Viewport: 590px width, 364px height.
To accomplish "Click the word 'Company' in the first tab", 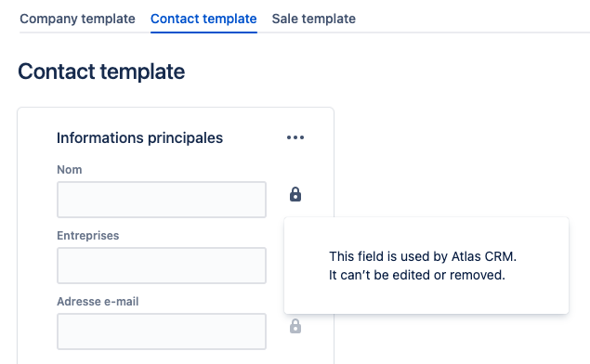I will pos(48,19).
